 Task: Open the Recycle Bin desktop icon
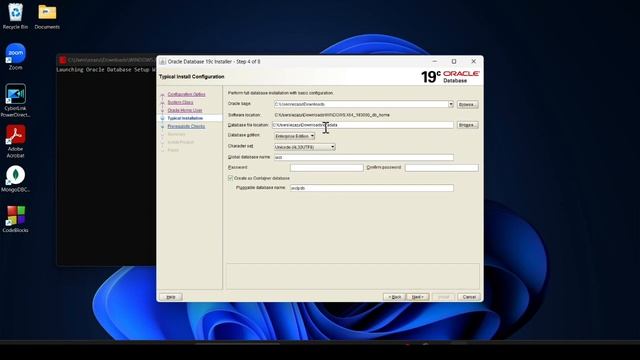pos(16,16)
